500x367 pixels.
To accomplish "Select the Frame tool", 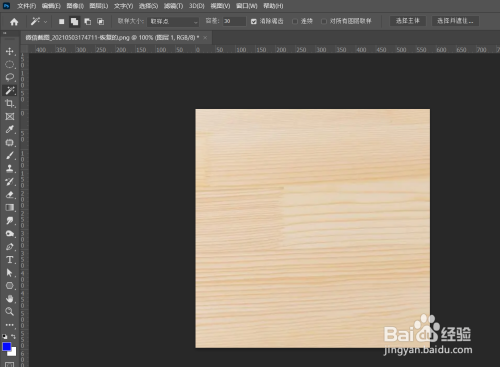I will coord(10,116).
